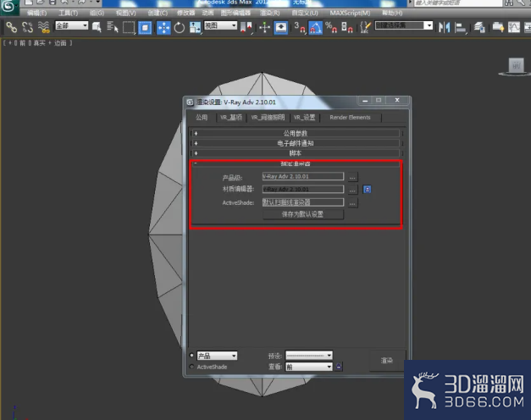Switch to the 公用 tab
The height and width of the screenshot is (420, 531).
(x=202, y=117)
